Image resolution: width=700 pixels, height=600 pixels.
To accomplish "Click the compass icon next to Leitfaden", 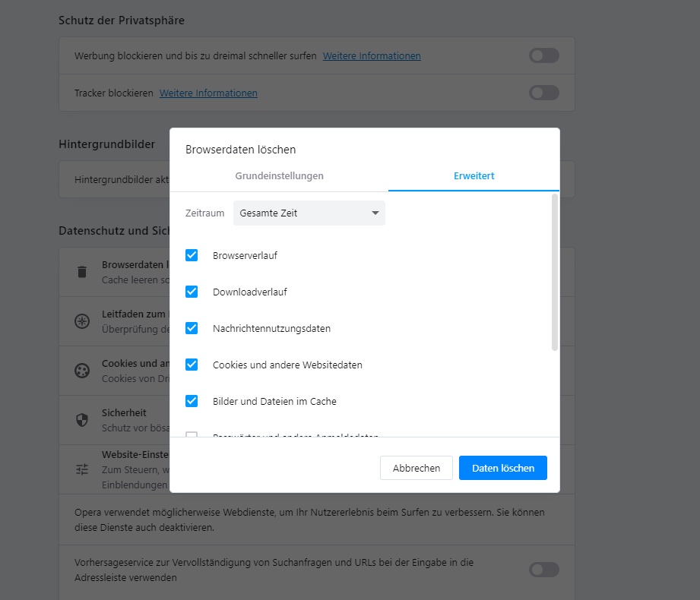I will tap(82, 321).
